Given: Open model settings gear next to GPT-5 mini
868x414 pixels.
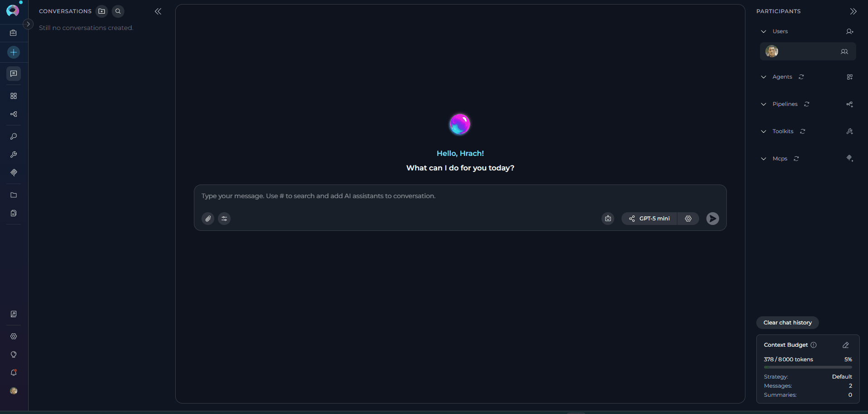Looking at the screenshot, I should tap(688, 219).
